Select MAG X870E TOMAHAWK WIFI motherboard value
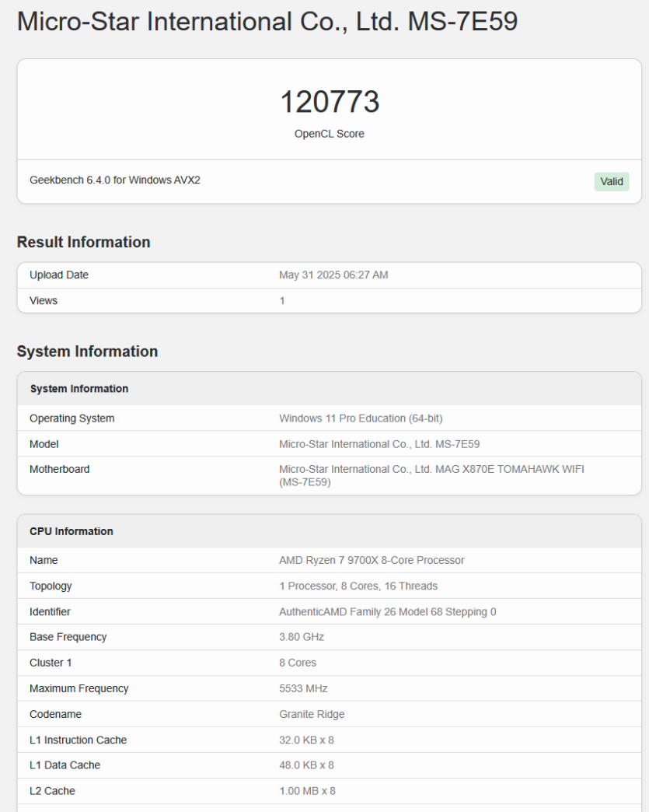The height and width of the screenshot is (812, 649). pos(431,475)
